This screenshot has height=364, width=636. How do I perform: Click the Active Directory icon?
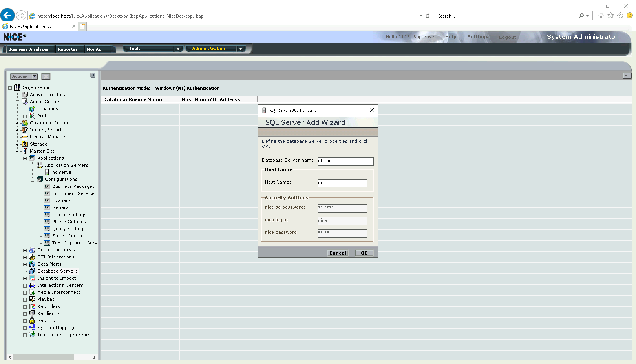pyautogui.click(x=25, y=95)
